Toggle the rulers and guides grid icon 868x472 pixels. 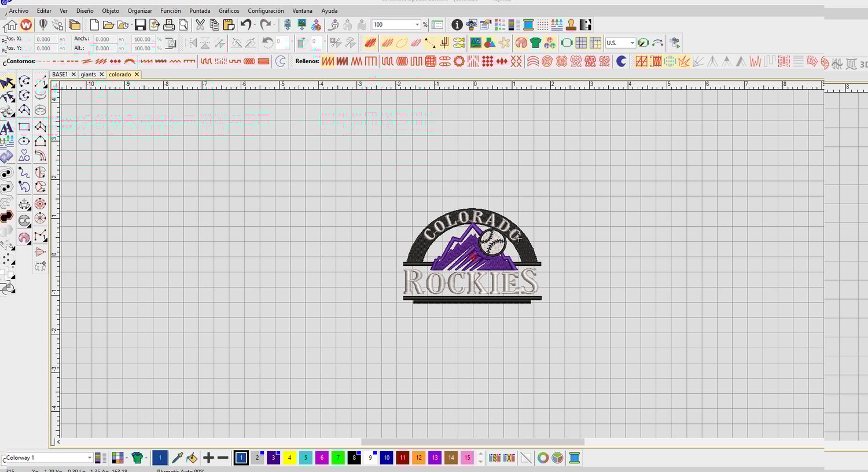pos(595,43)
